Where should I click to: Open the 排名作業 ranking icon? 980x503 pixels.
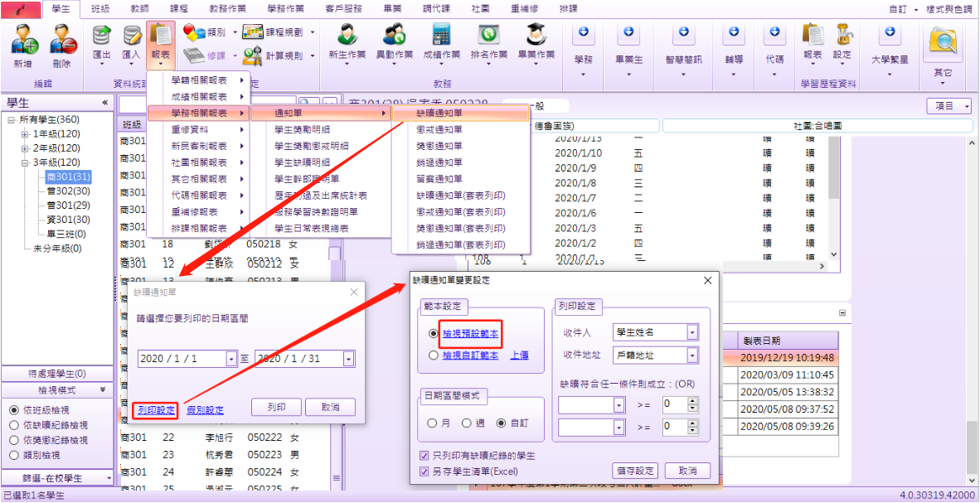click(x=489, y=39)
